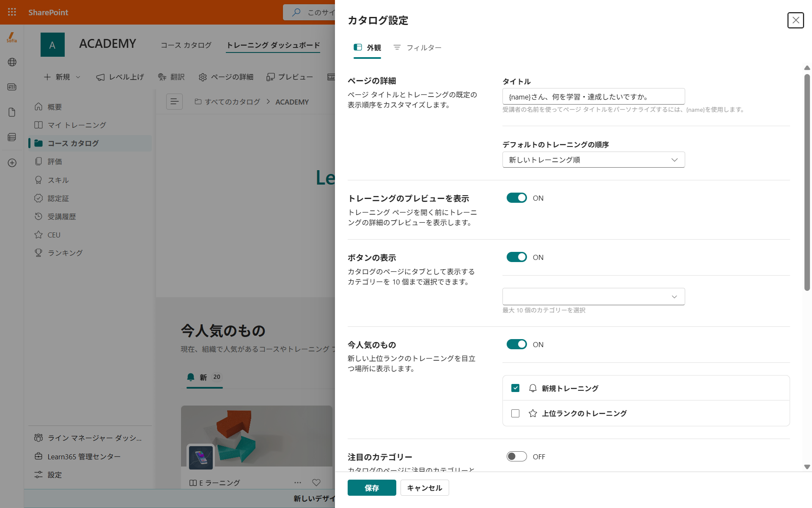Screen dimensions: 812x508
Task: Open the course card thumbnail image
Action: [x=257, y=436]
